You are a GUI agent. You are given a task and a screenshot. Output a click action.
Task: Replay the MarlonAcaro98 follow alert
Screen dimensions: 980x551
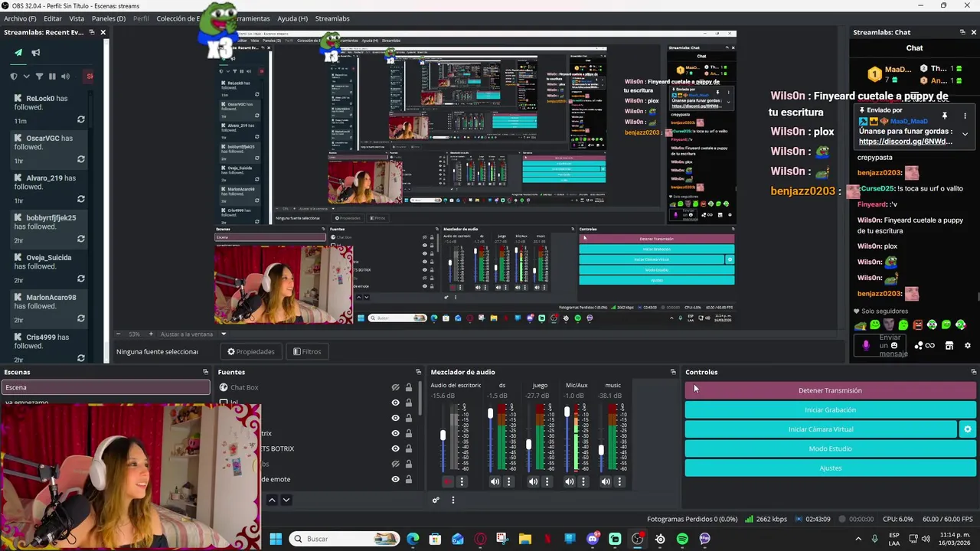pos(81,318)
